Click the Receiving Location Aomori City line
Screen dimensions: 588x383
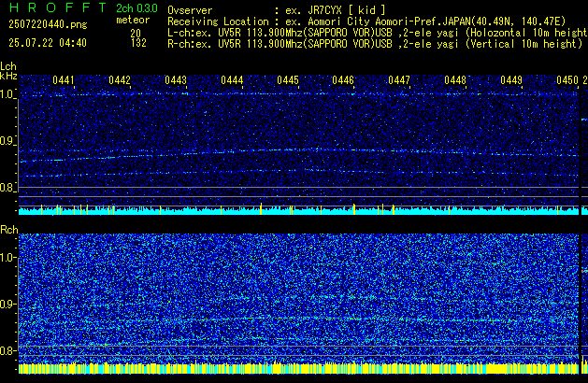click(366, 21)
